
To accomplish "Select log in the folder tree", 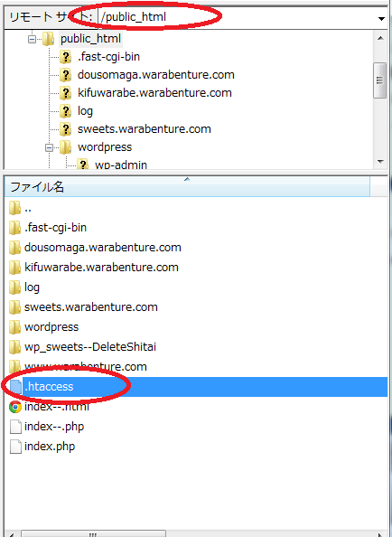I will 85,111.
